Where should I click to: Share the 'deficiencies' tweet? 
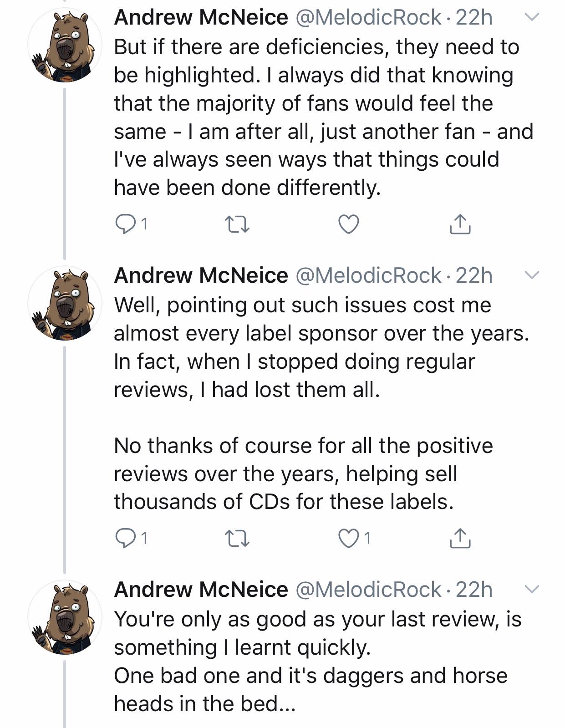(x=460, y=224)
